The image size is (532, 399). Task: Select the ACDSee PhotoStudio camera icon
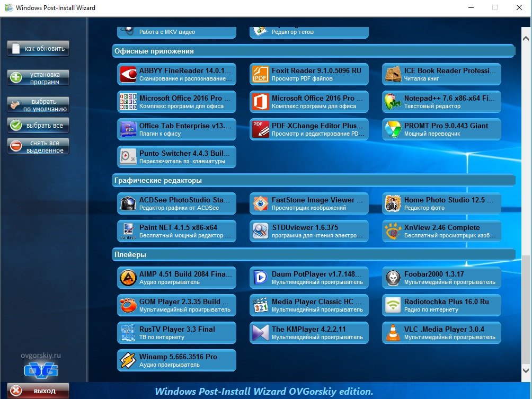coord(128,203)
